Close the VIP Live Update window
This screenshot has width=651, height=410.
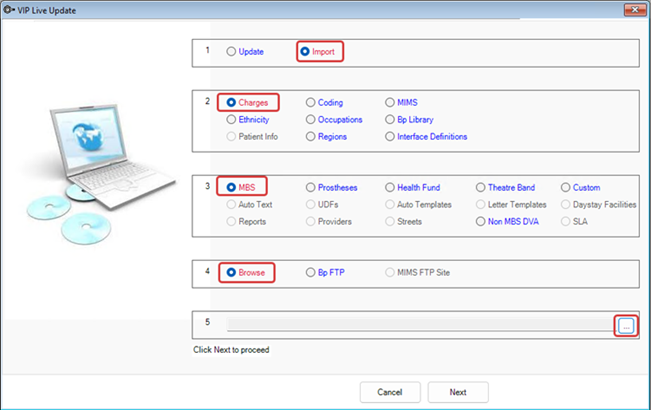click(x=635, y=10)
